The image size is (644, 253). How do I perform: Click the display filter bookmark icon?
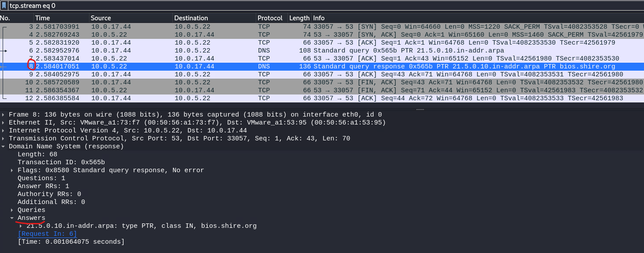(4, 6)
